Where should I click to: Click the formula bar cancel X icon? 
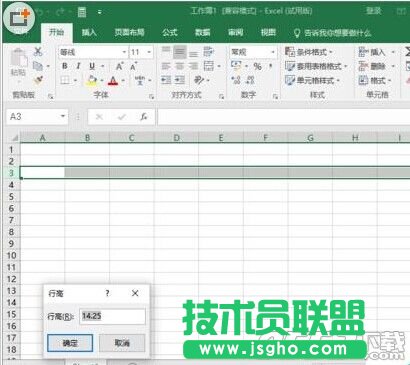click(99, 117)
